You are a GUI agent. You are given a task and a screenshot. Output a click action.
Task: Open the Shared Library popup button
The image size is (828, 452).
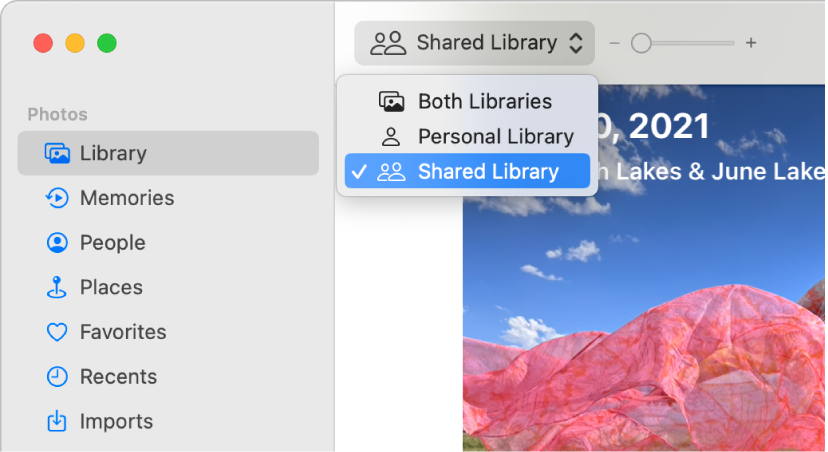[474, 43]
